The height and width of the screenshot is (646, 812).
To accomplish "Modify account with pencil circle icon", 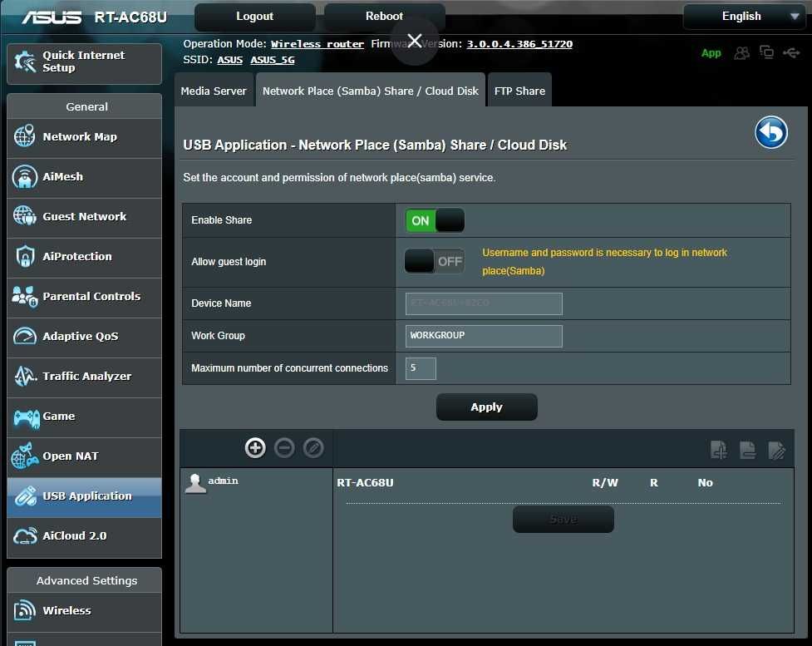I will coord(313,447).
